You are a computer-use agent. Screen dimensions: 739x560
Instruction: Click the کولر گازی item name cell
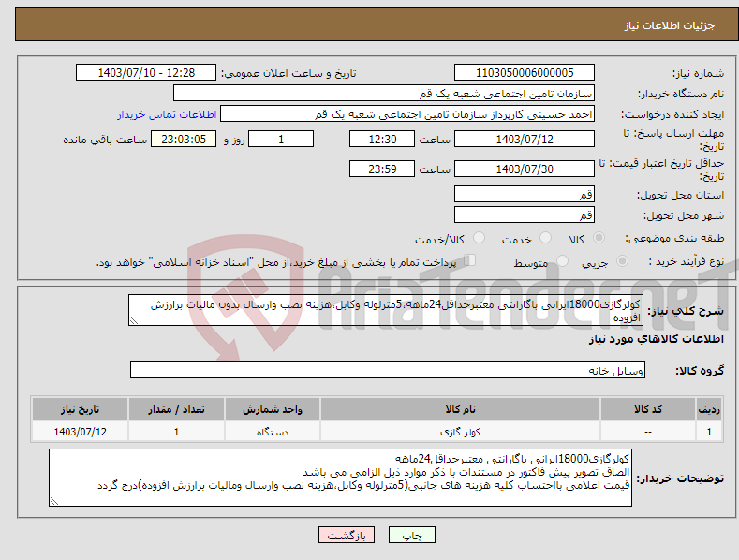coord(460,432)
